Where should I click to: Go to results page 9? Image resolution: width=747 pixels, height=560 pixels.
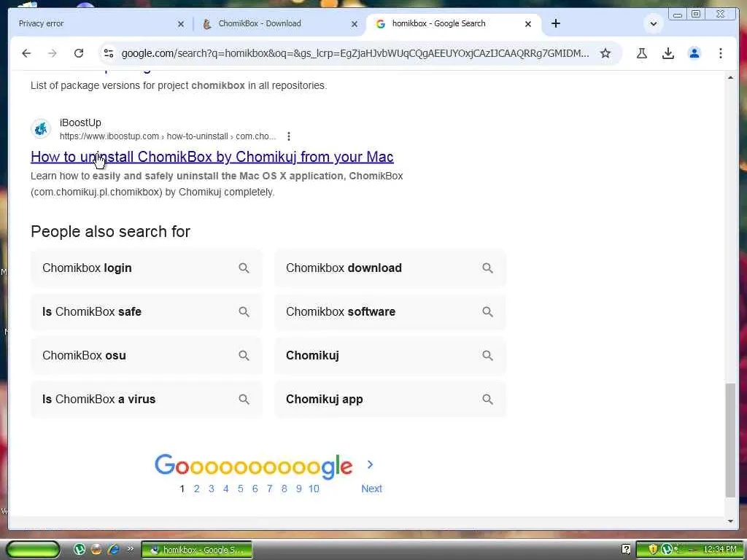coord(298,489)
